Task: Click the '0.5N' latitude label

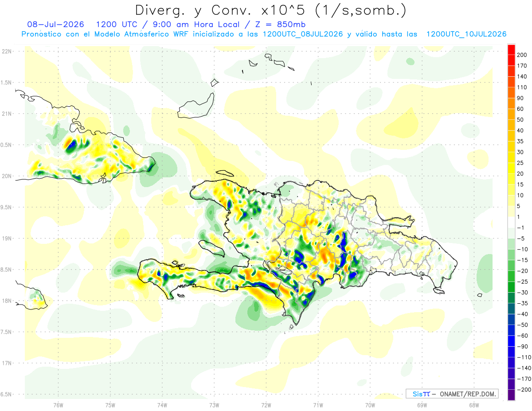Action: coord(6,145)
